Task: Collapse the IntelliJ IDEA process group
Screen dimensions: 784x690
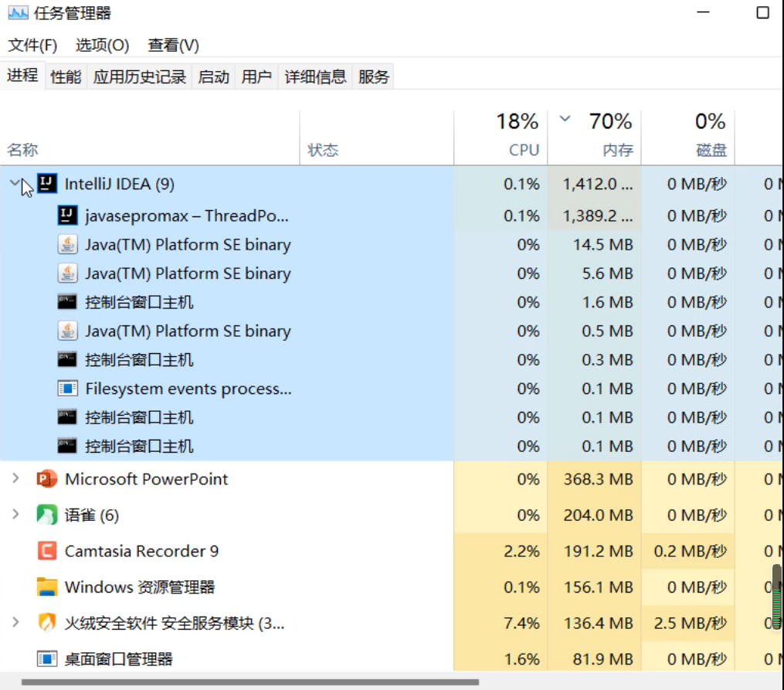Action: click(x=14, y=183)
